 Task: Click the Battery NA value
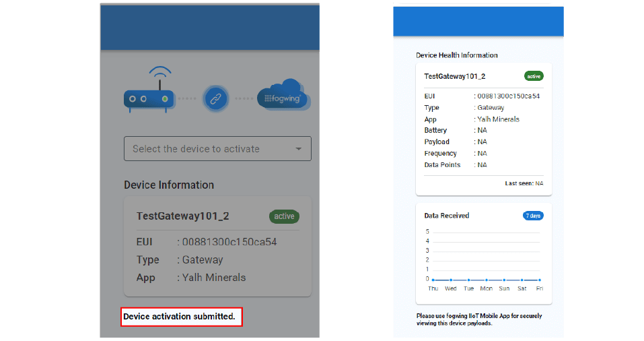482,130
